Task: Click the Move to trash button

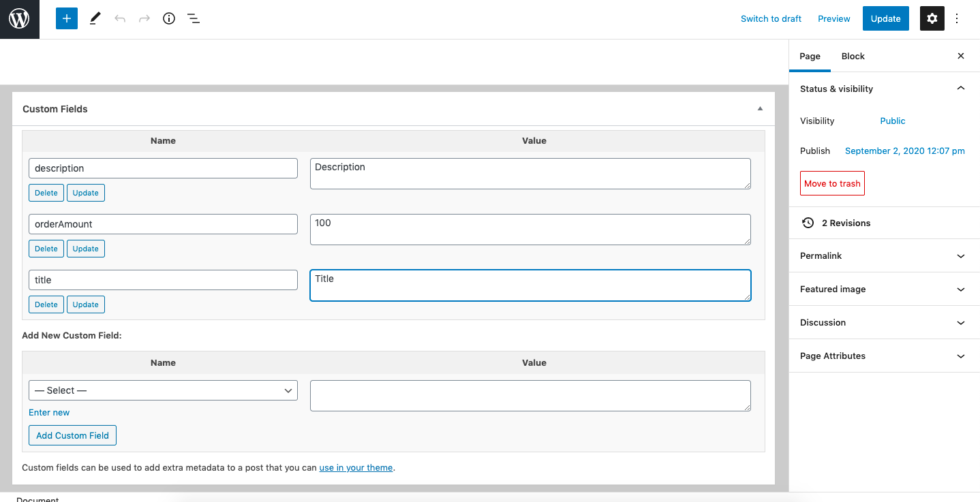Action: pyautogui.click(x=832, y=183)
